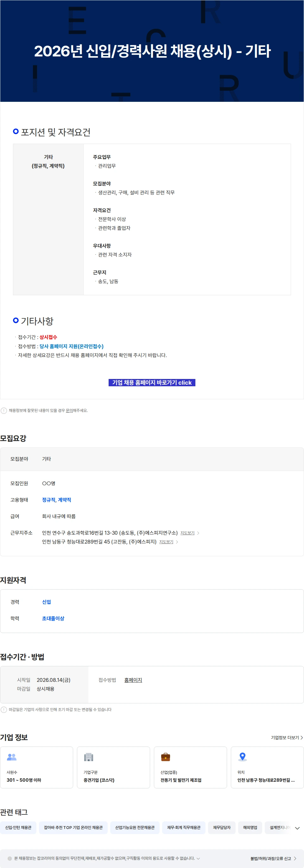Image resolution: width=304 pixels, height=868 pixels.
Task: Select the 해외영업 tag
Action: [250, 827]
